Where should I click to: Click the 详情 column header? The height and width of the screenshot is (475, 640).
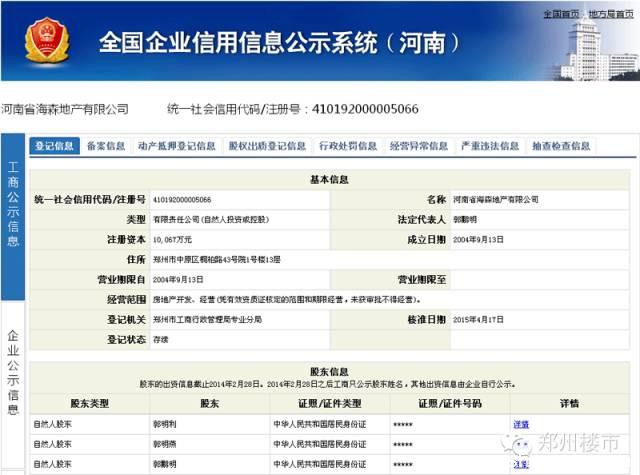click(569, 404)
